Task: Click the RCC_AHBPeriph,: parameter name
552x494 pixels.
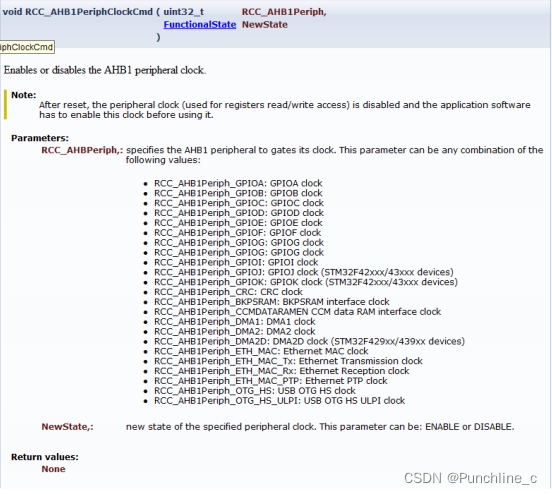Action: pos(82,150)
